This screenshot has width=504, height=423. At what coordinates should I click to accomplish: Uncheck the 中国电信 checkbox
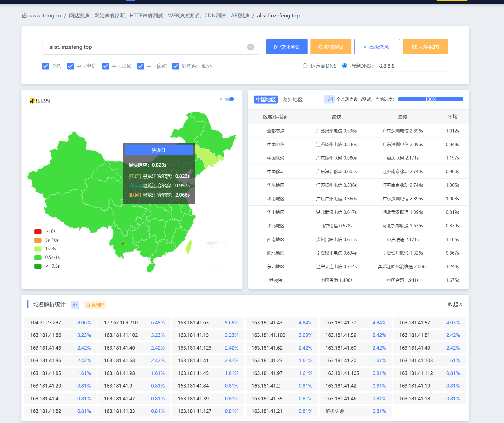[x=70, y=66]
